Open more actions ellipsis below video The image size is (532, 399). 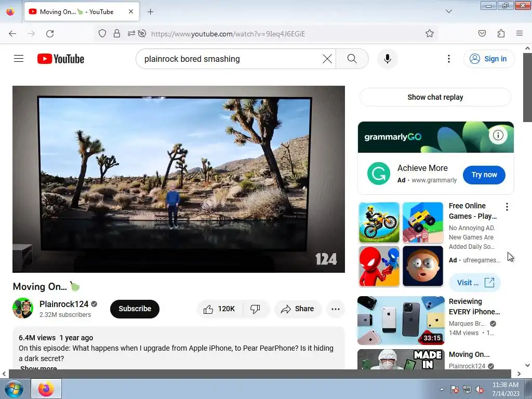335,309
